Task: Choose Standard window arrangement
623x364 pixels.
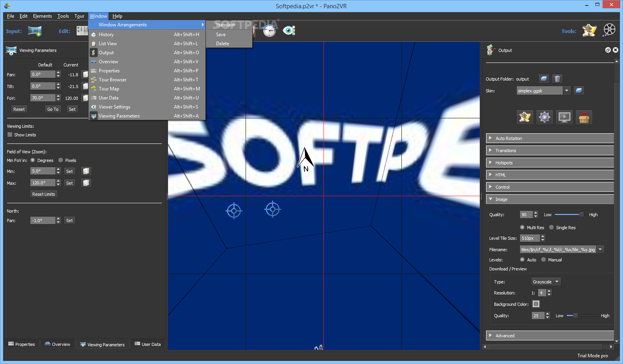Action: pos(229,25)
